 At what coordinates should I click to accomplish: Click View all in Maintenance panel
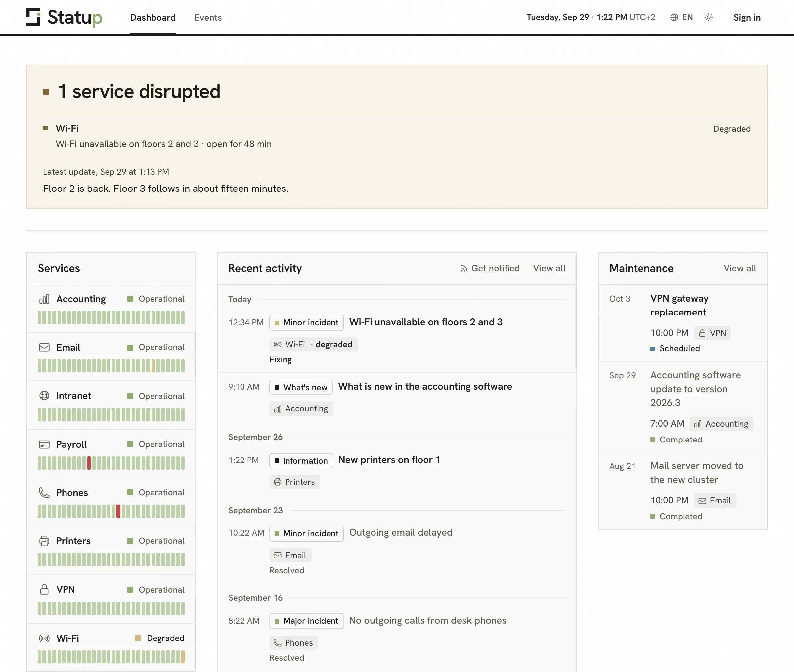pos(739,268)
